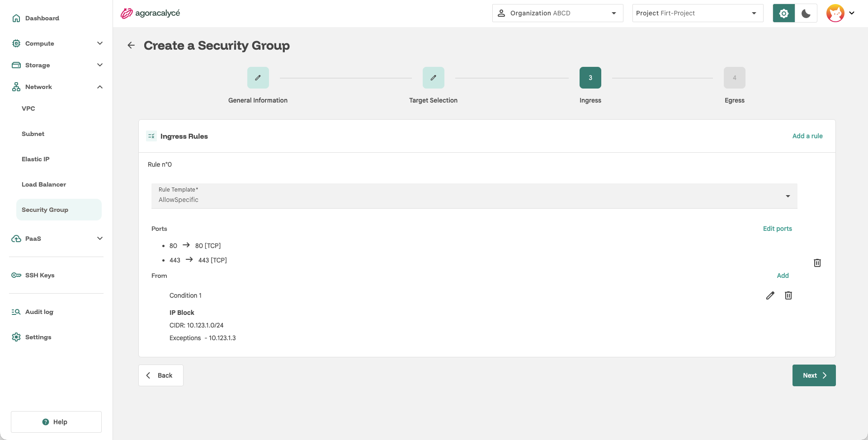Image resolution: width=868 pixels, height=440 pixels.
Task: Click the Audit log search icon
Action: (16, 312)
